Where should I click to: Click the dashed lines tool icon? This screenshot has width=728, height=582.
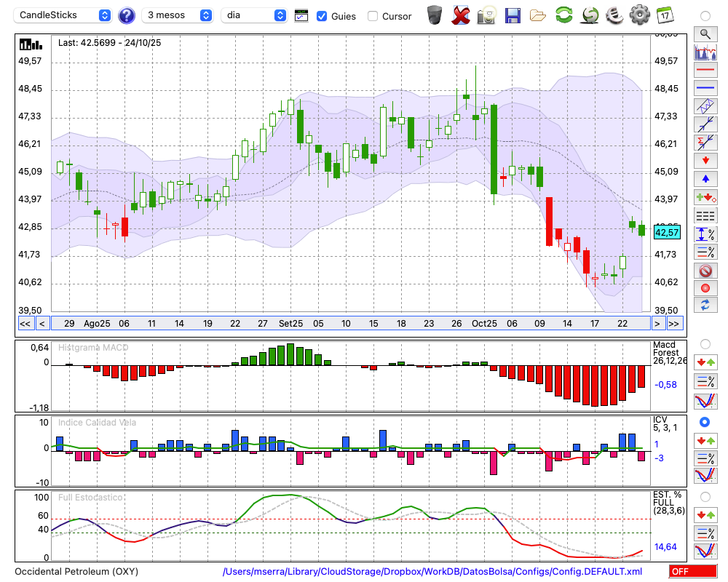705,215
